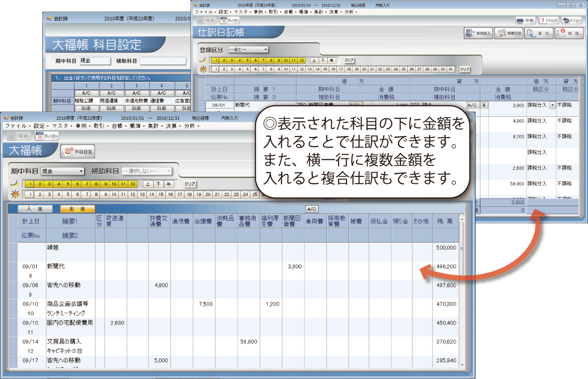Select day 20 in the 大福帳 day row

tap(208, 195)
